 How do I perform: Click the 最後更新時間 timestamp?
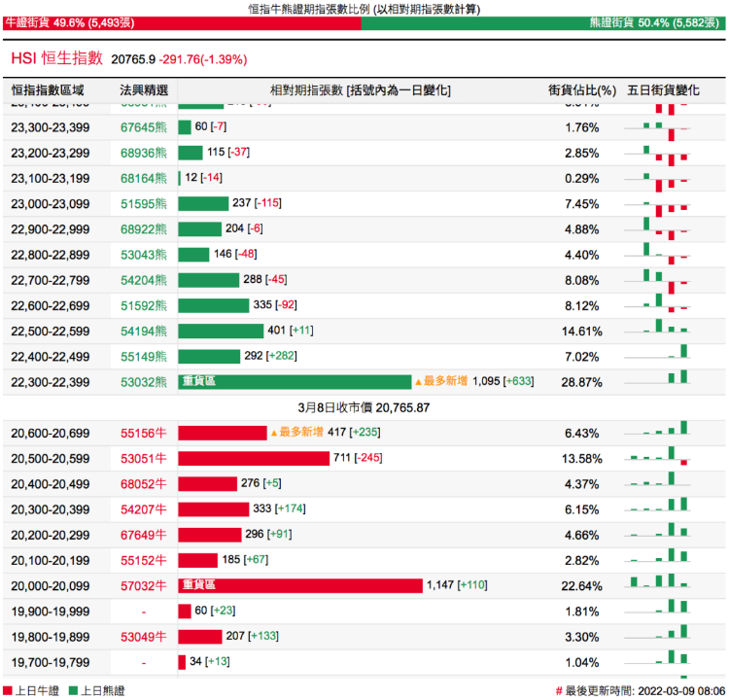pyautogui.click(x=641, y=690)
